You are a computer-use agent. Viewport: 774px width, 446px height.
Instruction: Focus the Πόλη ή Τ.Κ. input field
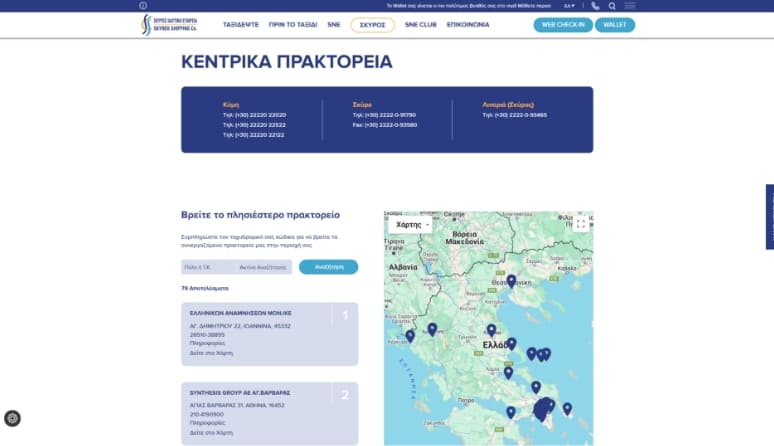tap(208, 267)
